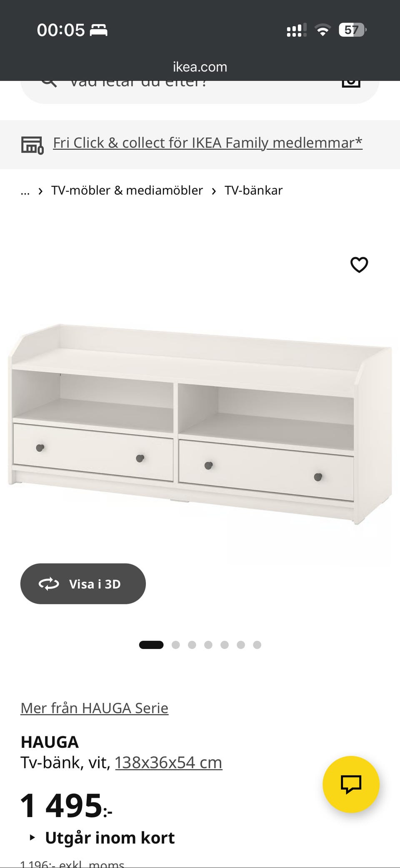Open the HAUGA TV bench product image

[200, 423]
